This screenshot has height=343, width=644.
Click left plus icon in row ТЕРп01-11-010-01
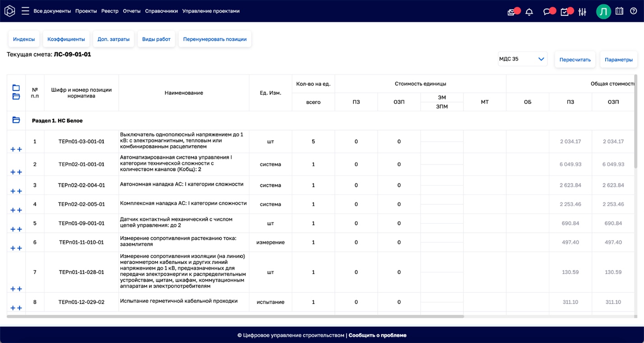[13, 248]
